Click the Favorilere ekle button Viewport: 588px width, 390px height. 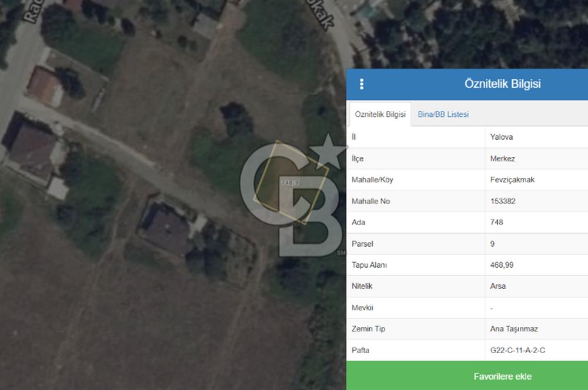click(x=502, y=376)
